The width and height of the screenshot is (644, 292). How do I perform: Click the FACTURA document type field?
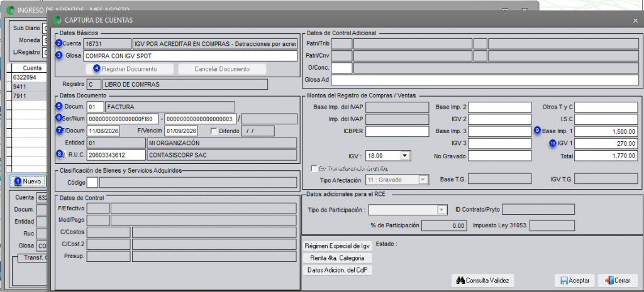pyautogui.click(x=170, y=107)
